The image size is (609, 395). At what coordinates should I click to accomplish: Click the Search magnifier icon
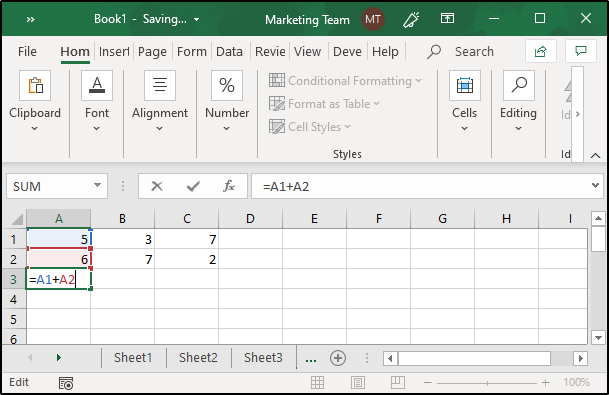(x=434, y=51)
